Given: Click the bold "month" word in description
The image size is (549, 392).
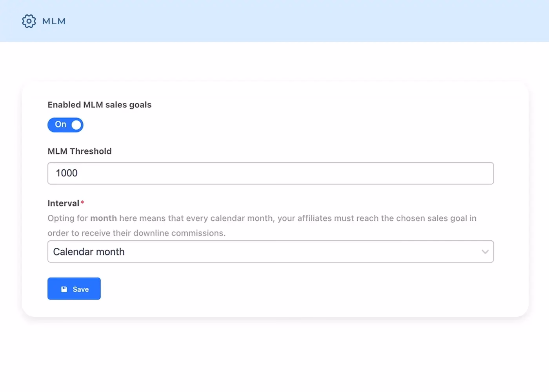Looking at the screenshot, I should pyautogui.click(x=104, y=218).
